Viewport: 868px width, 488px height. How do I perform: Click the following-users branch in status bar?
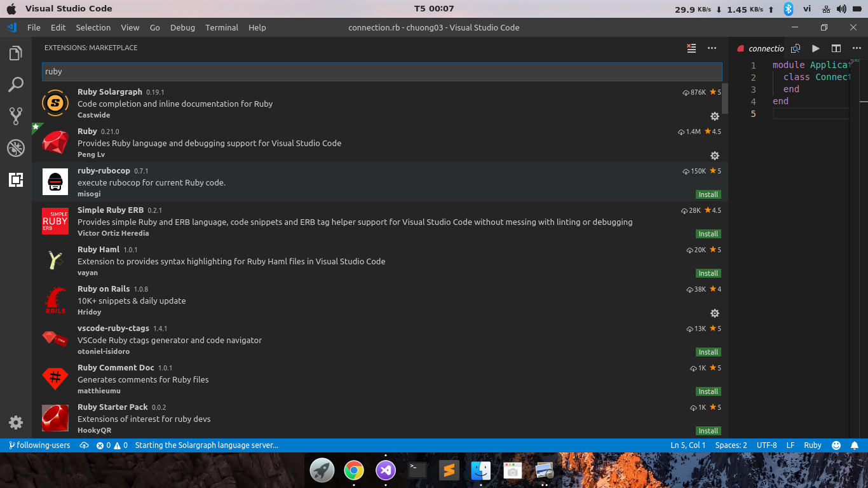(39, 445)
